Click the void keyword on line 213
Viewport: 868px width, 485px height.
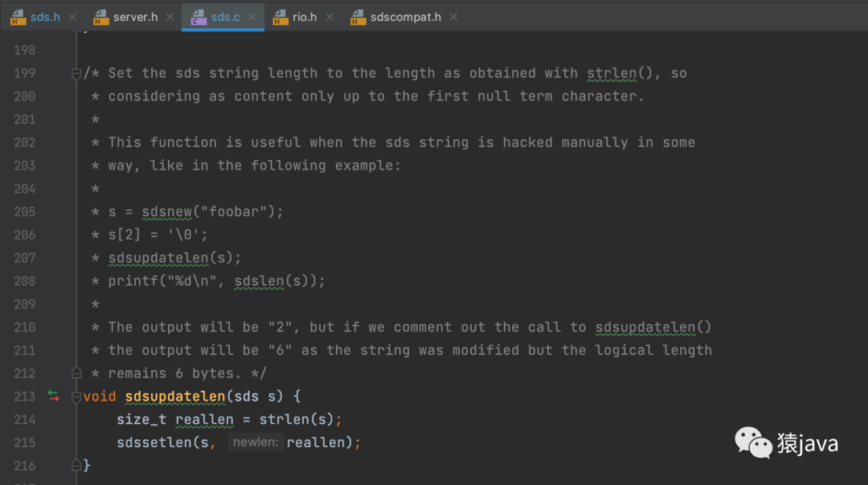click(100, 397)
